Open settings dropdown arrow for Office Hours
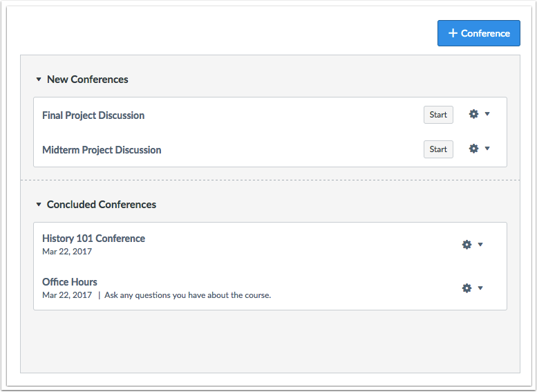 [480, 288]
